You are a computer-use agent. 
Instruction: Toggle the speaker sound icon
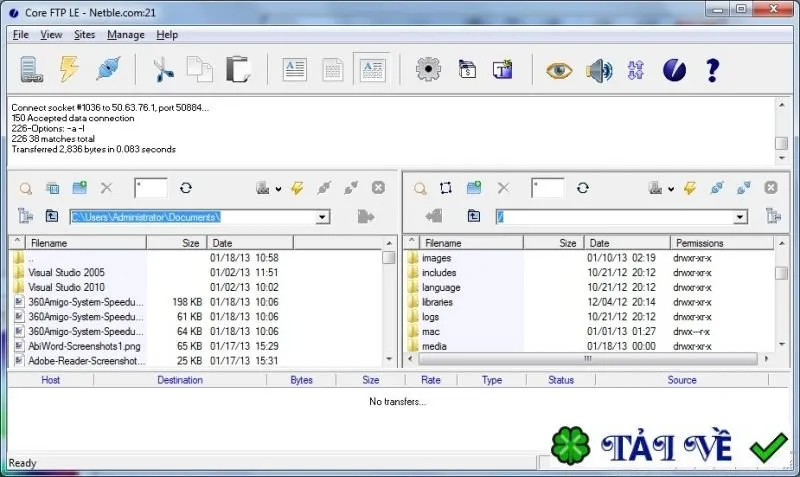point(599,70)
